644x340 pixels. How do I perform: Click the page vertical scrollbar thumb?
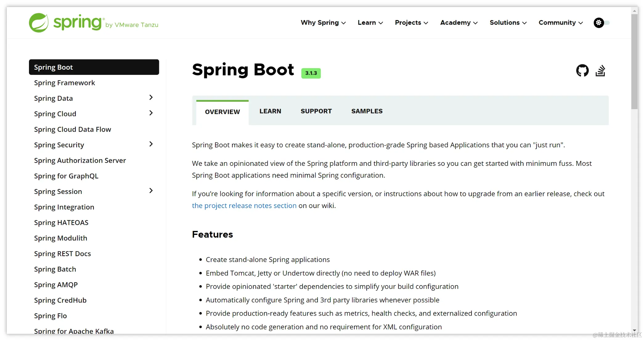pyautogui.click(x=634, y=62)
